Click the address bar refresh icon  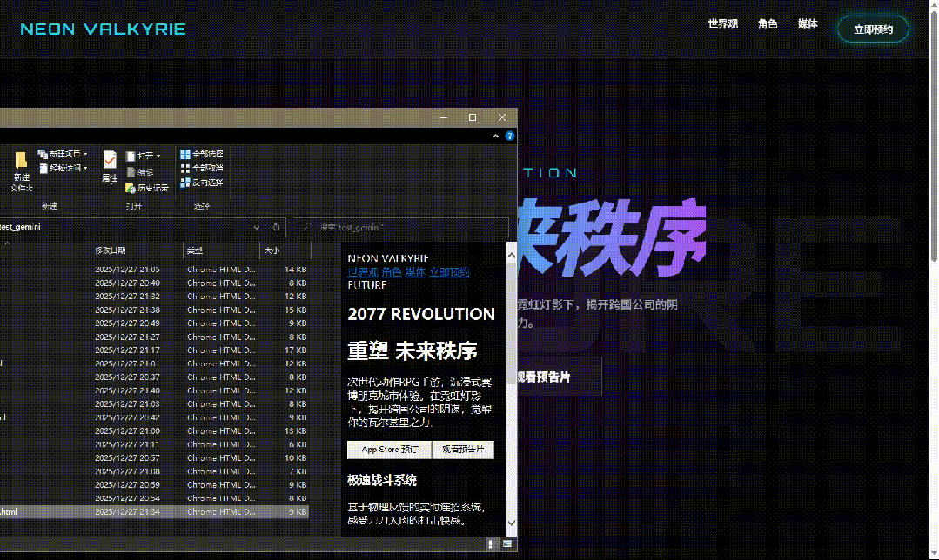point(276,227)
